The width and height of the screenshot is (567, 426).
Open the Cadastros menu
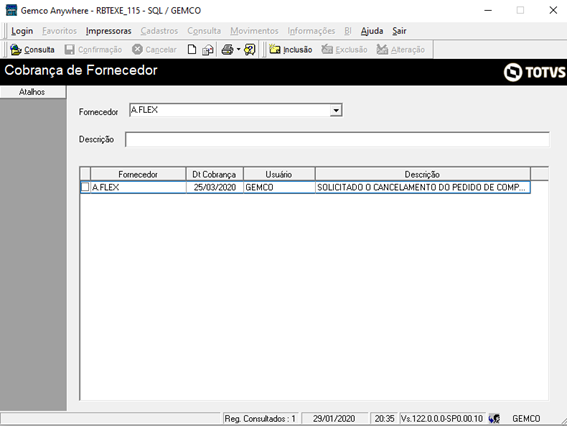tap(159, 31)
